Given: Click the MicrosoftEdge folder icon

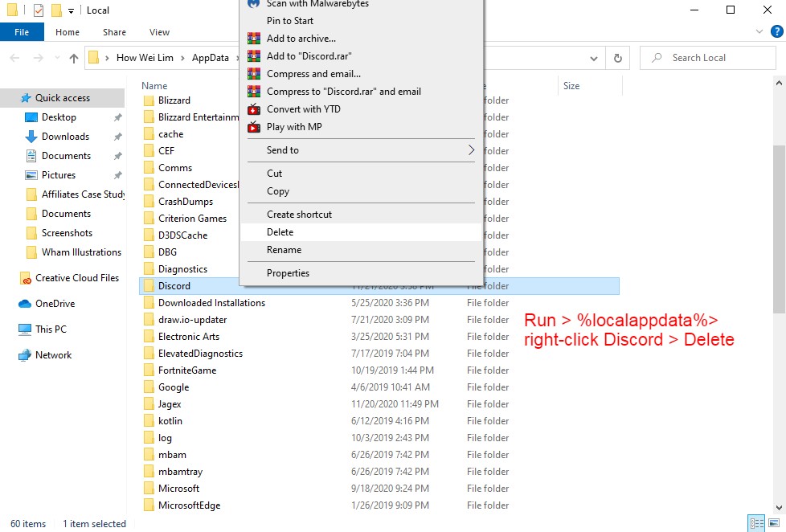Looking at the screenshot, I should 149,505.
